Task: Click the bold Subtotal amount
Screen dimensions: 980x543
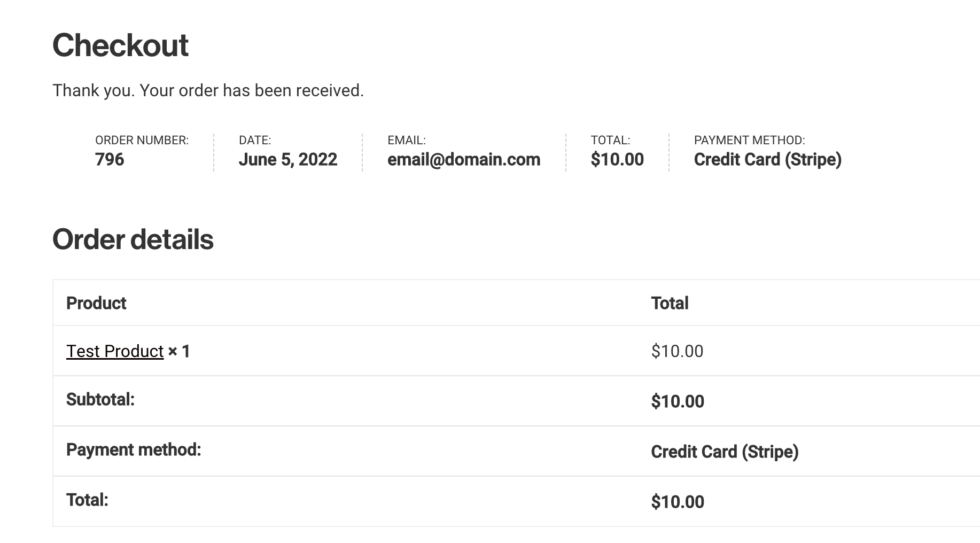Action: coord(677,401)
